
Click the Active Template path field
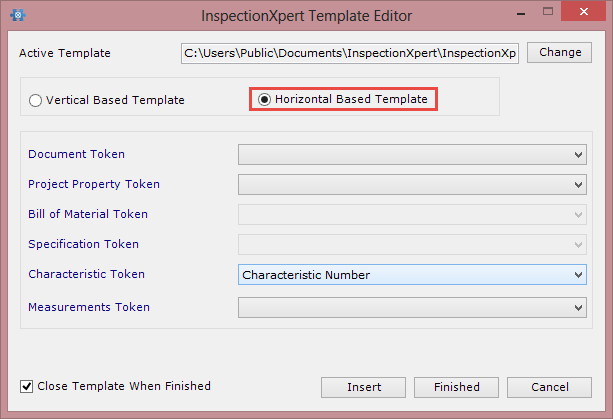(x=350, y=53)
